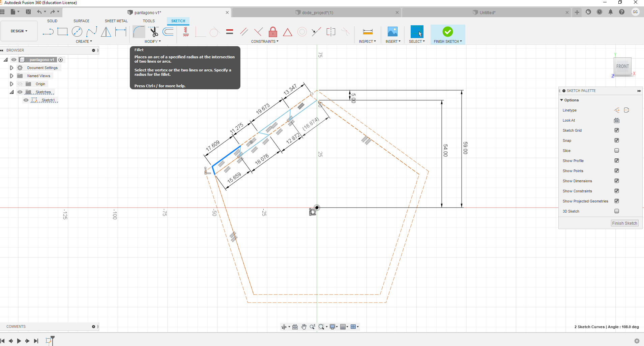This screenshot has width=644, height=346.
Task: Toggle the Show Dimensions checkbox
Action: [617, 181]
